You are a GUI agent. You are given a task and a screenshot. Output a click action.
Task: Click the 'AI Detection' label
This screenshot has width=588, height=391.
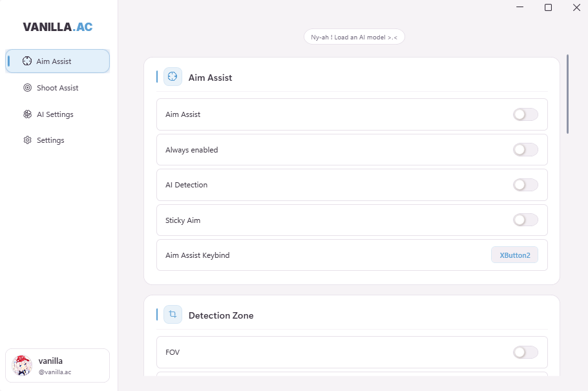(x=186, y=185)
